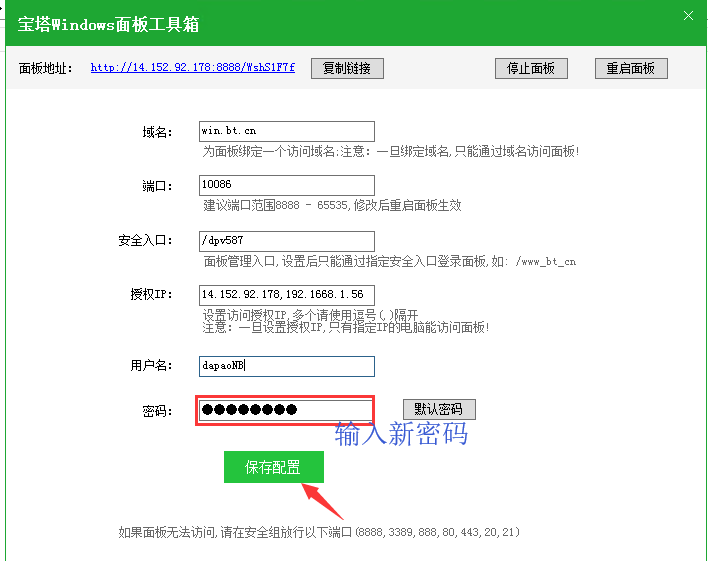Click the authorized IP warning note

(346, 327)
